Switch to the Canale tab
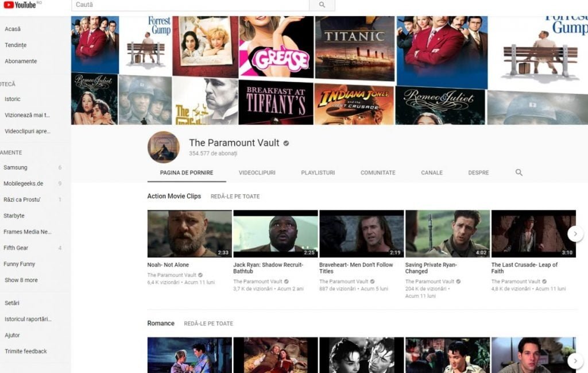The image size is (588, 373). [x=432, y=172]
